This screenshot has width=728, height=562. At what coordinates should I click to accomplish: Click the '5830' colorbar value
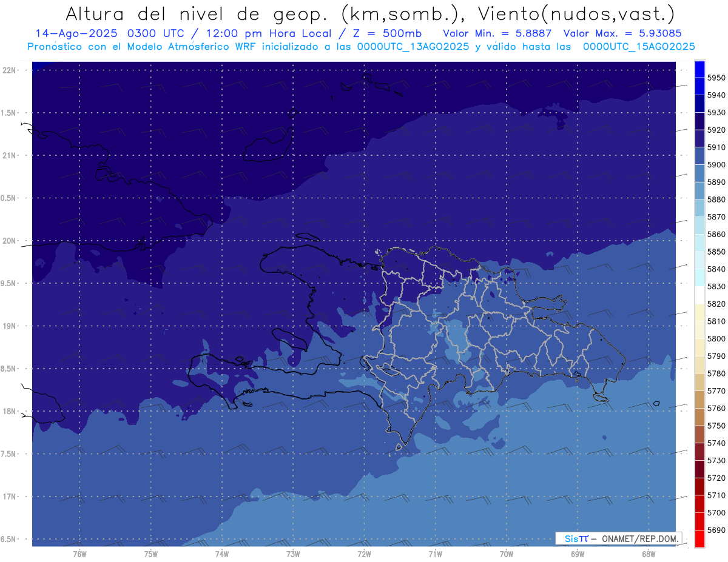point(716,287)
